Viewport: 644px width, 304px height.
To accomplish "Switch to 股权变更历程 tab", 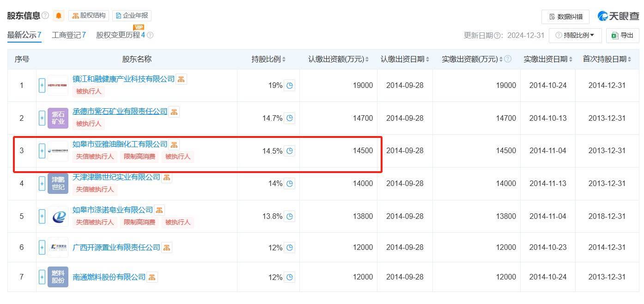I will (x=121, y=35).
